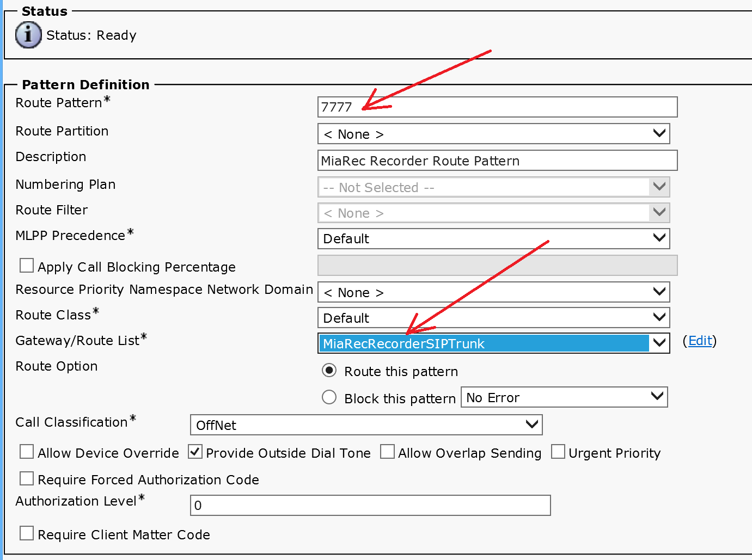Enable Urgent Priority checkbox

558,452
